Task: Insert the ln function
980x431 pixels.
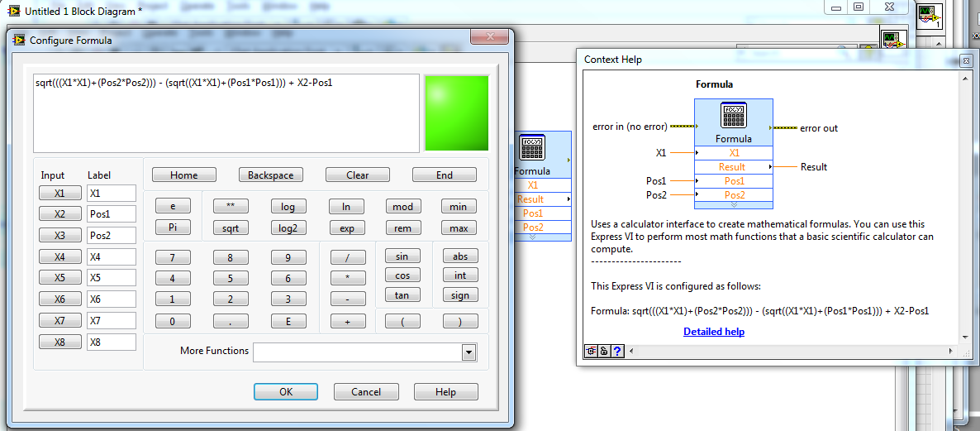Action: pyautogui.click(x=347, y=207)
